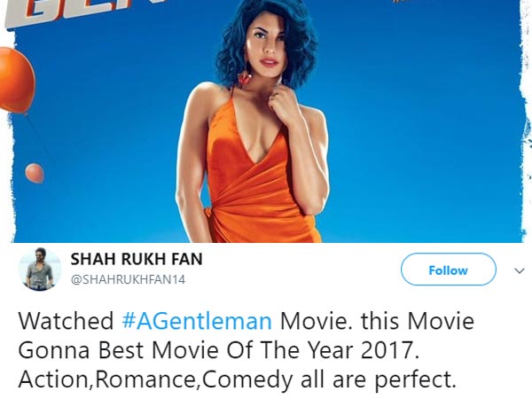Image resolution: width=532 pixels, height=399 pixels.
Task: Click 'Movie. this Movie' text in tweet
Action: click(377, 321)
